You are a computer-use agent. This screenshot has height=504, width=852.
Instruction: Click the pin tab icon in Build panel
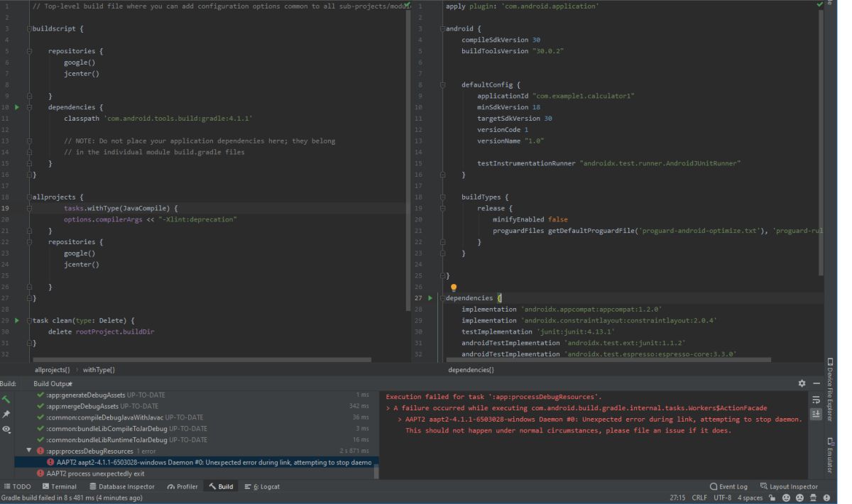tap(6, 415)
